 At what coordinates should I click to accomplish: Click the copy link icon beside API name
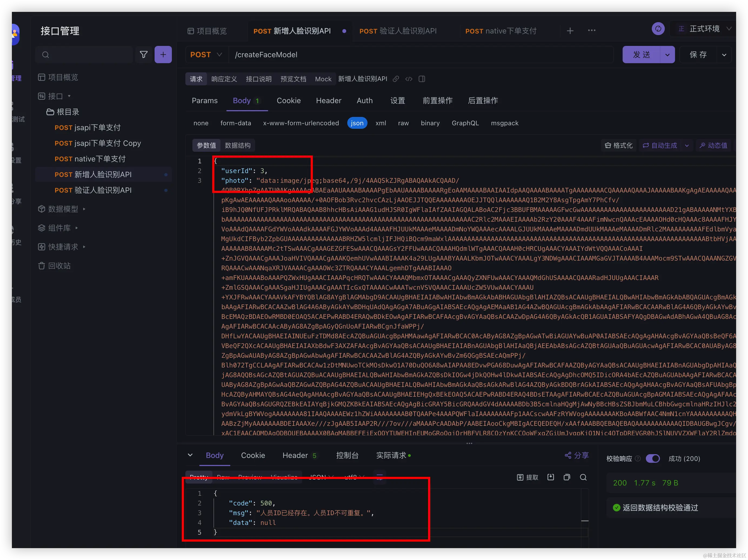396,79
